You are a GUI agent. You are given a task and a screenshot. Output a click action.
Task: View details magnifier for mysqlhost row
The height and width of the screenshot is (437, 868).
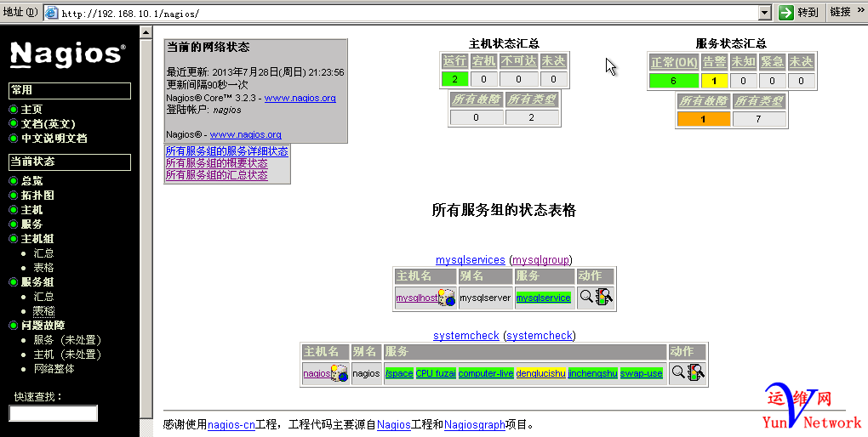[586, 297]
